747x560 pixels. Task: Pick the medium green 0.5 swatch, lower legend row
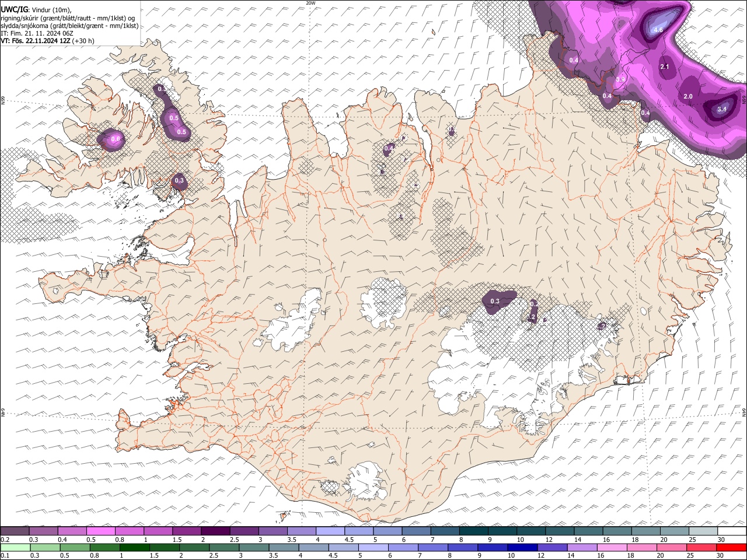point(75,547)
